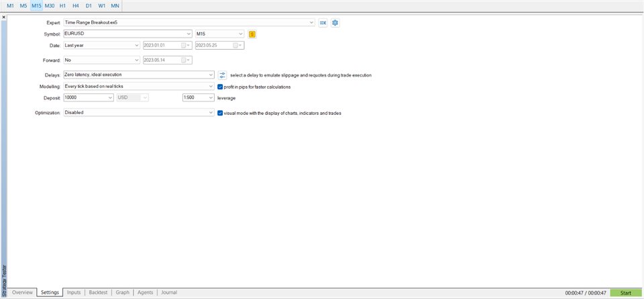Select the H1 timeframe button

[62, 6]
